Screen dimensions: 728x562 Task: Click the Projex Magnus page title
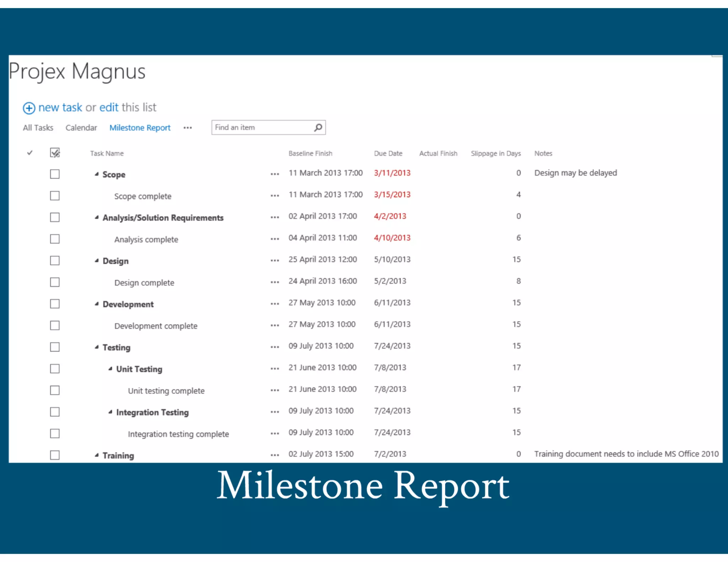point(77,71)
